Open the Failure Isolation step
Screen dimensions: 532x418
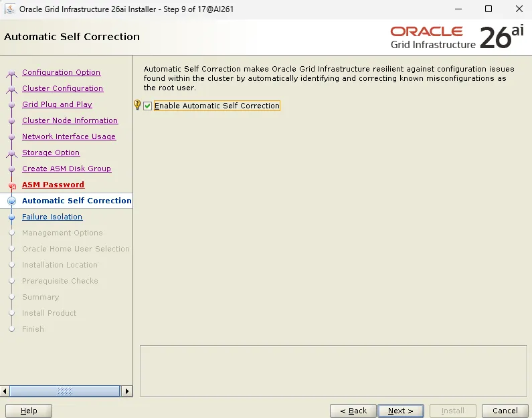click(52, 217)
